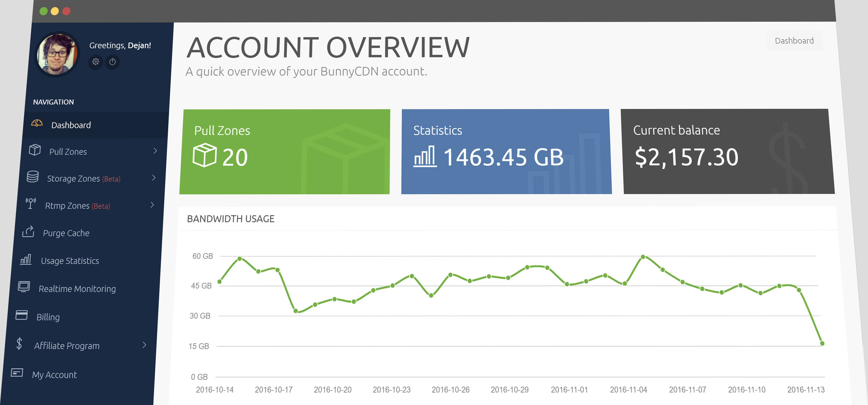Click the "BANDWIDTH USAGE" panel heading
The width and height of the screenshot is (868, 405).
coord(231,219)
